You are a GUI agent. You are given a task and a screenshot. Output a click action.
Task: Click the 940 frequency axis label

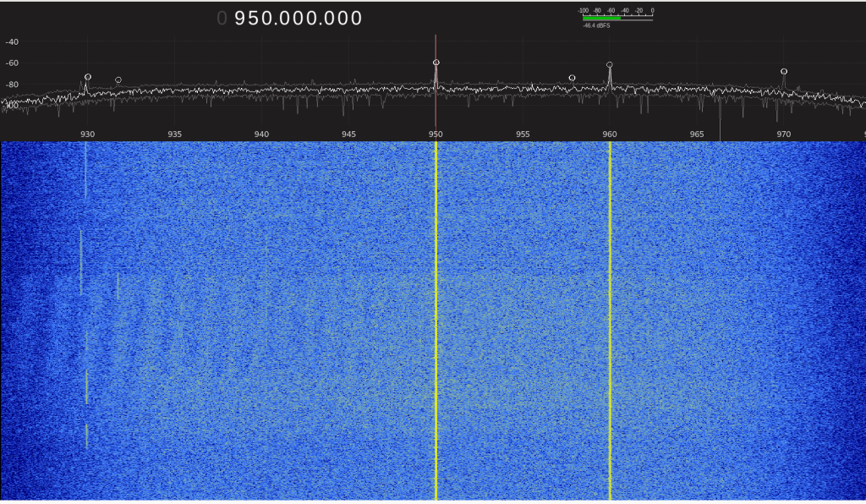[261, 134]
